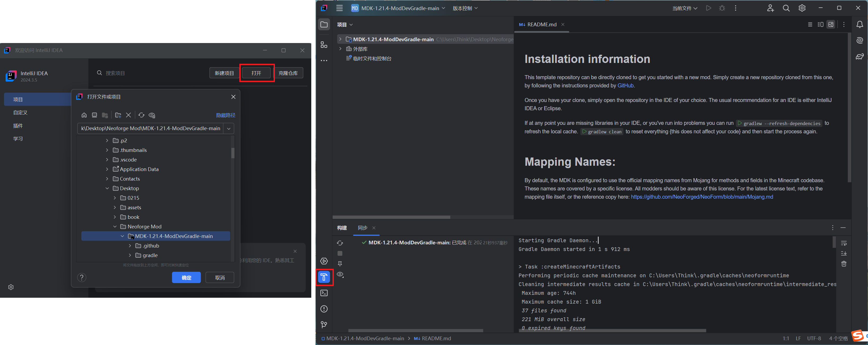Create new directory in the file chooser
868x345 pixels.
118,115
